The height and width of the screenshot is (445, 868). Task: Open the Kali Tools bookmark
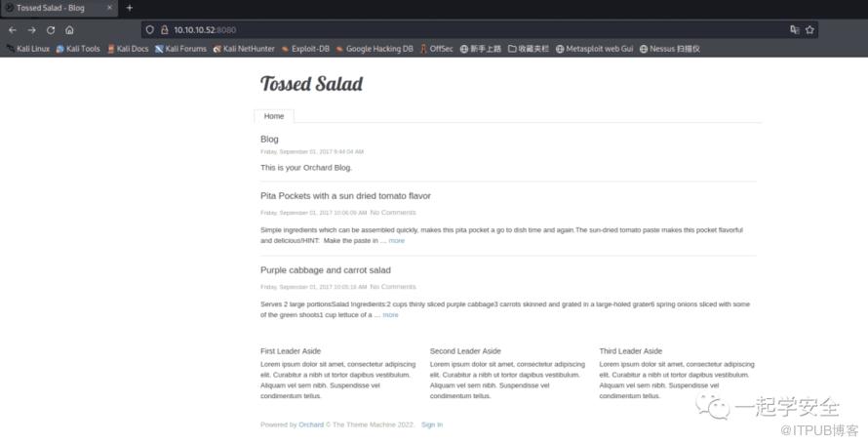pos(78,49)
